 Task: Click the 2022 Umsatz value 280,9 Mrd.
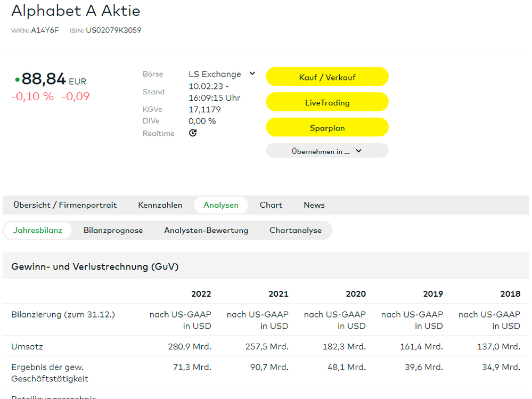(x=190, y=347)
